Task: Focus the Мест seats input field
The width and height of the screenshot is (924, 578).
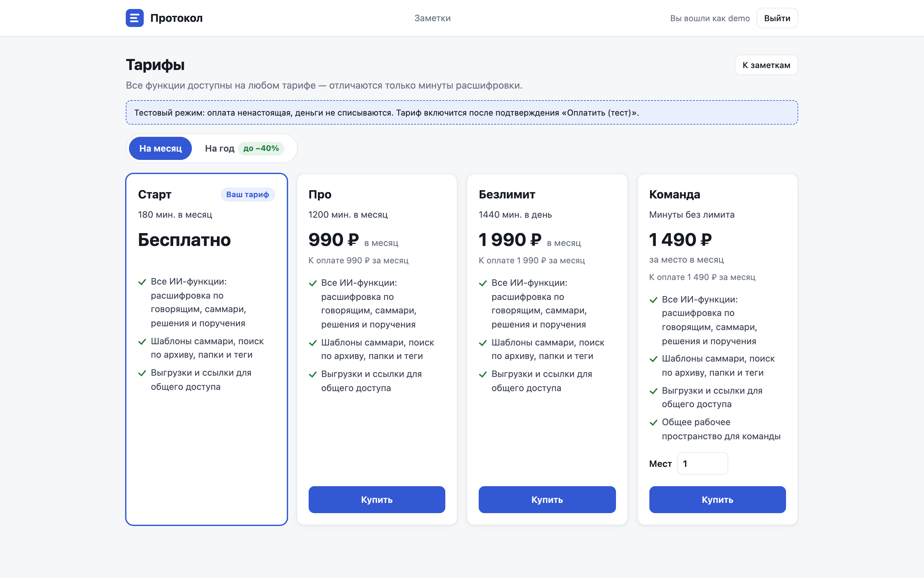Action: (702, 464)
